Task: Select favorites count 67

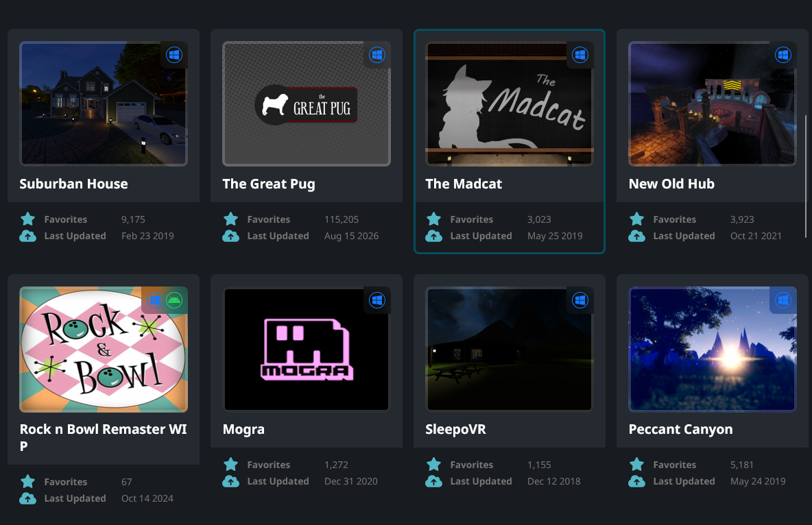Action: [x=127, y=482]
